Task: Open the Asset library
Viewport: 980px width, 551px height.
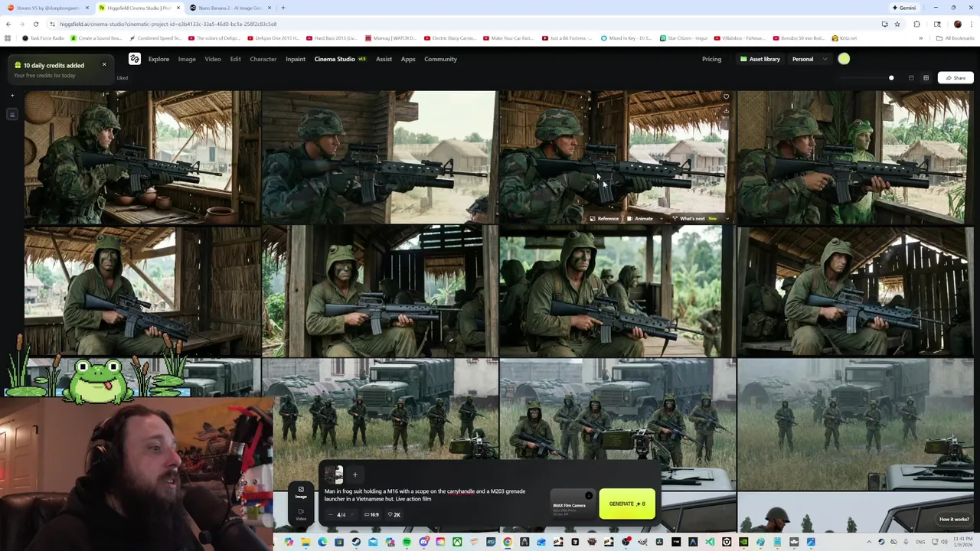Action: coord(759,59)
